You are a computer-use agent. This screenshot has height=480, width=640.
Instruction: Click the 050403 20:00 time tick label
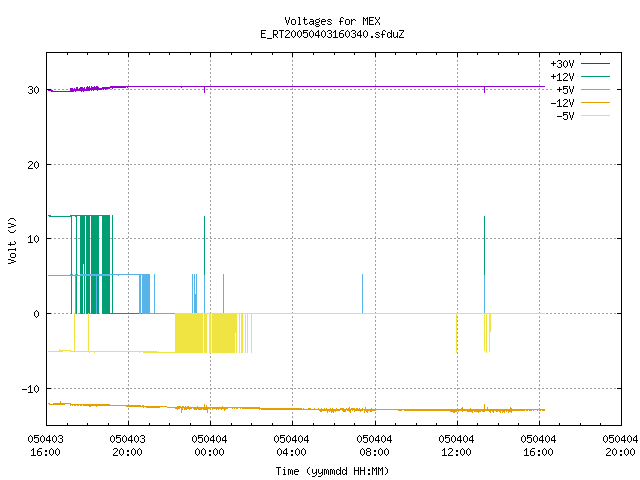[x=127, y=446]
